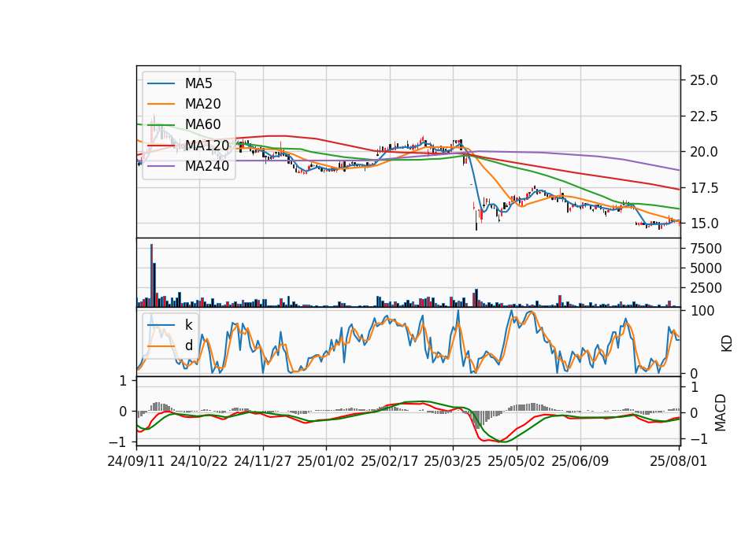Click the MA240 legend label
Image resolution: width=756 pixels, height=543 pixels.
pyautogui.click(x=207, y=166)
